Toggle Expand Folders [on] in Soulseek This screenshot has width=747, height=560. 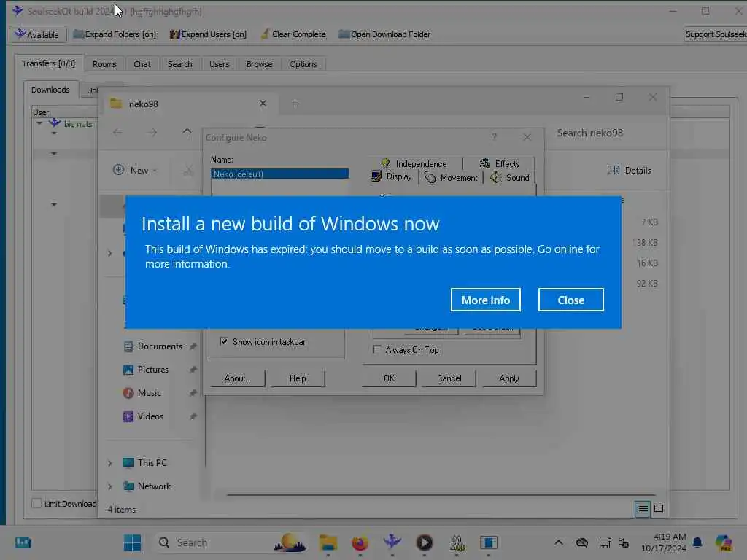pos(115,34)
